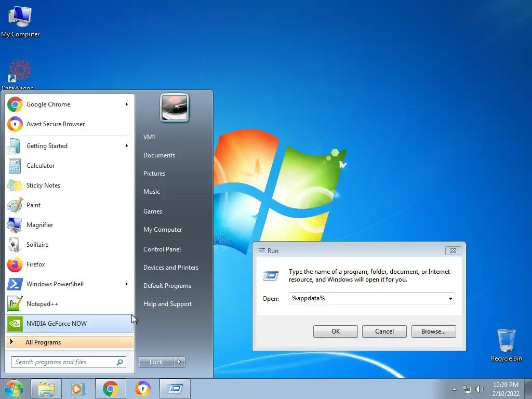The image size is (532, 399).
Task: Click OK in Run dialog
Action: (x=336, y=331)
